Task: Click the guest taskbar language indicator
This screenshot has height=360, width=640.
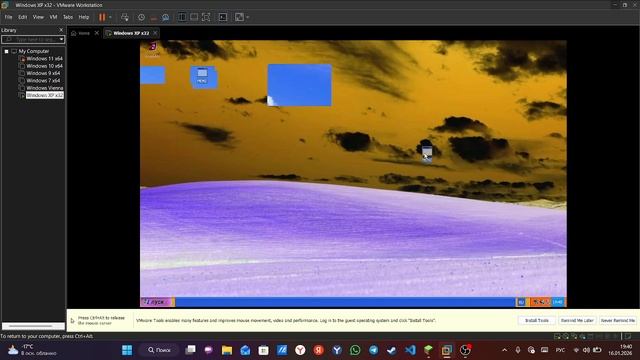Action: (x=521, y=302)
